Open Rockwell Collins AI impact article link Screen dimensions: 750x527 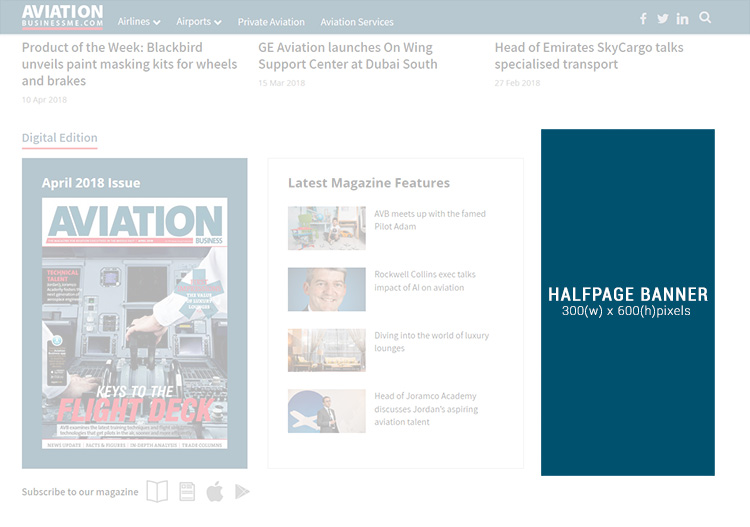(425, 281)
